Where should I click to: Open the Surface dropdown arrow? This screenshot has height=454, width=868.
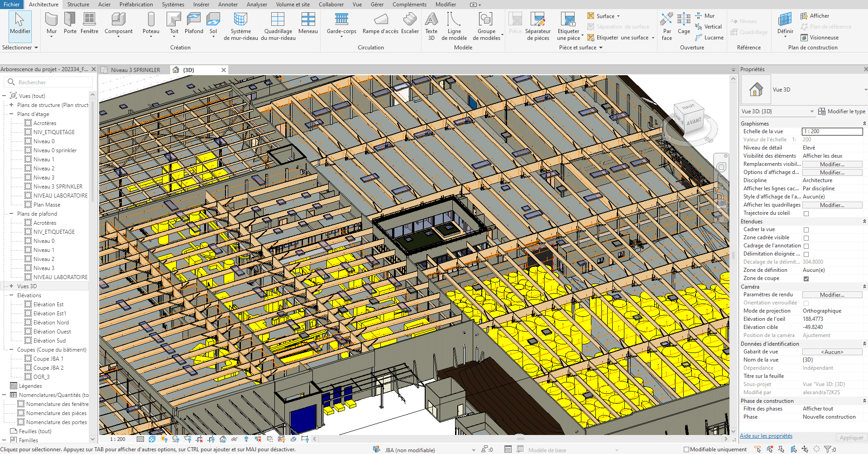pos(618,16)
